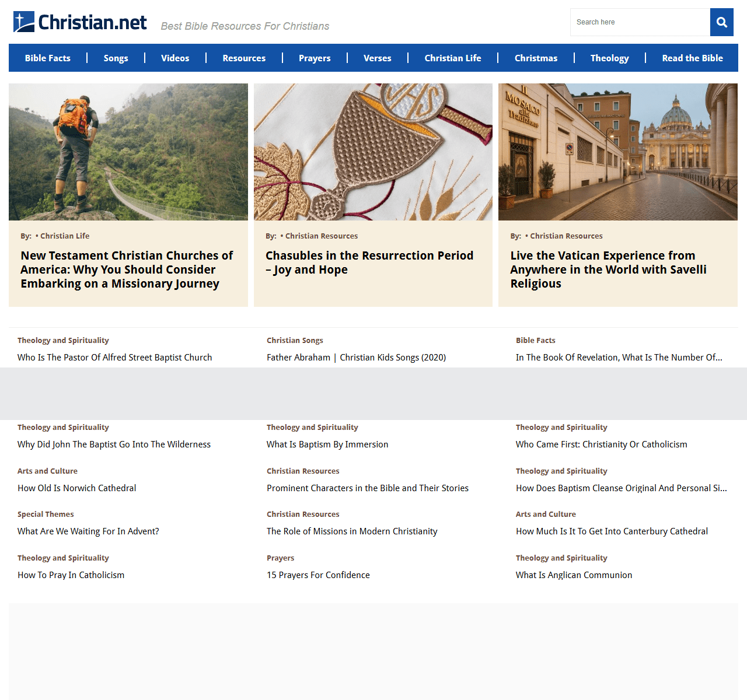Image resolution: width=747 pixels, height=700 pixels.
Task: Type in the Search here field
Action: (x=640, y=22)
